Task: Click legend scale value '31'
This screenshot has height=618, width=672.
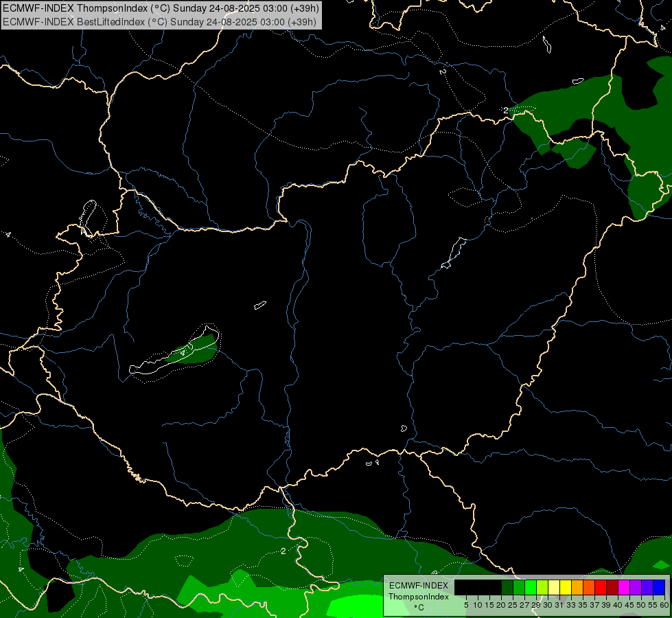Action: [559, 605]
